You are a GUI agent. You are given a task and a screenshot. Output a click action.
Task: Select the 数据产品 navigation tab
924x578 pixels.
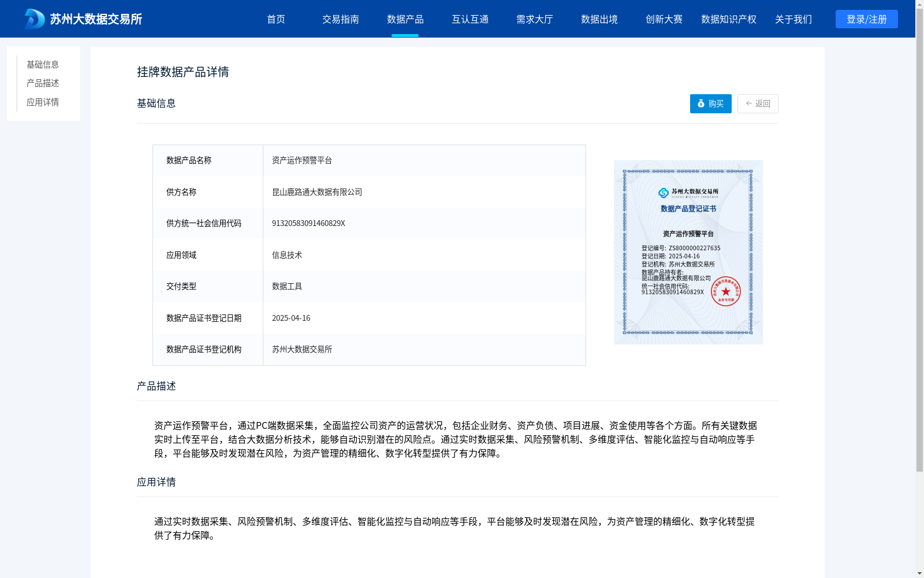coord(405,19)
